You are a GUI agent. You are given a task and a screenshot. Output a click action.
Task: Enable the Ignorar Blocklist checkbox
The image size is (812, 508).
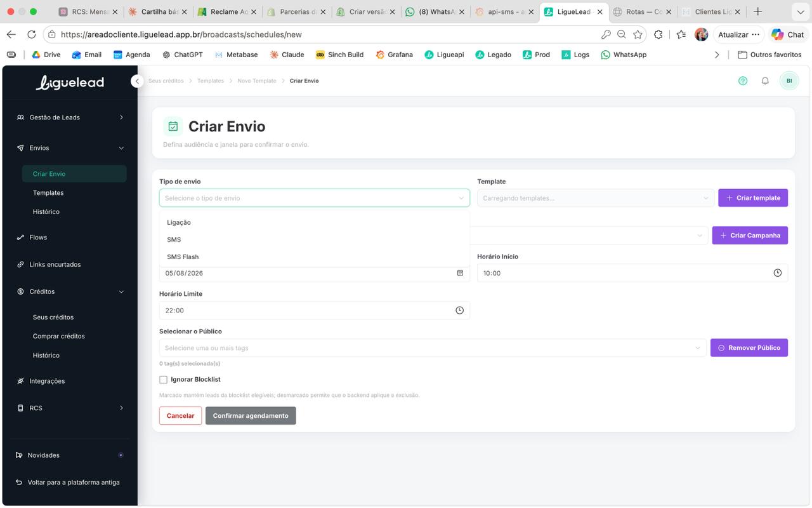(x=163, y=380)
